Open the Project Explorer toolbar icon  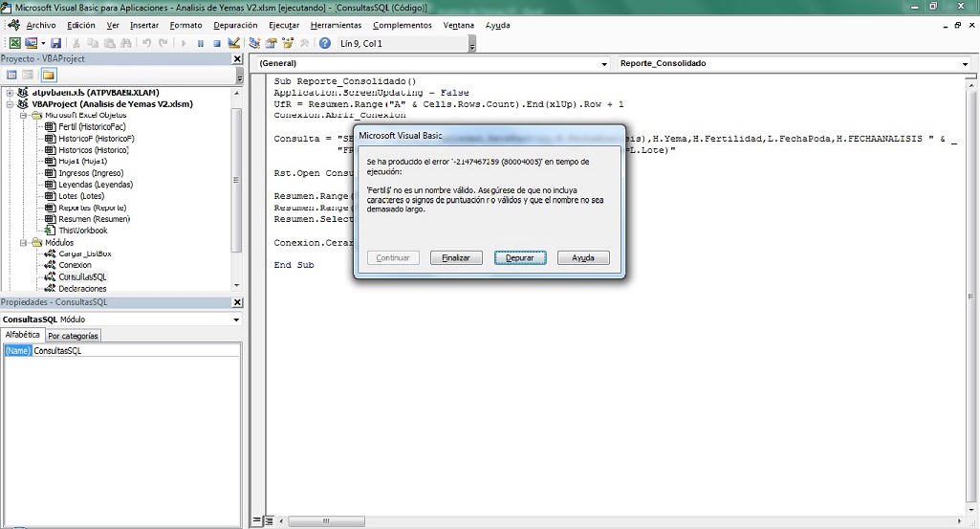tap(254, 43)
